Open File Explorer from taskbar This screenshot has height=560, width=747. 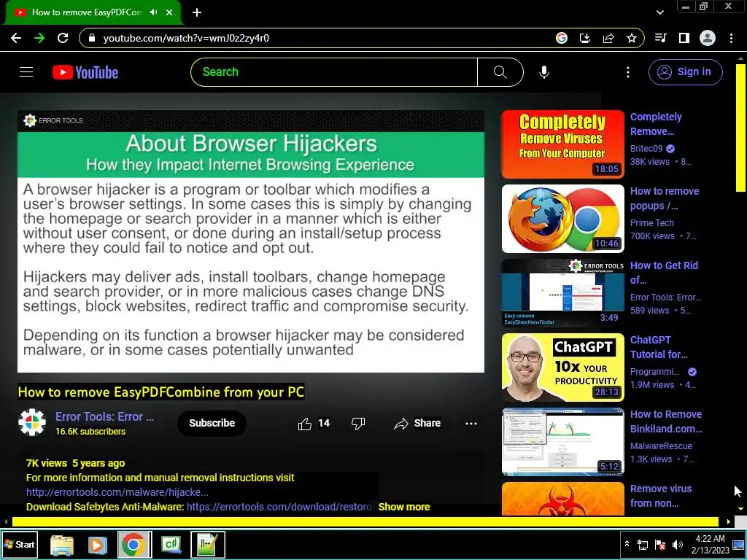62,545
